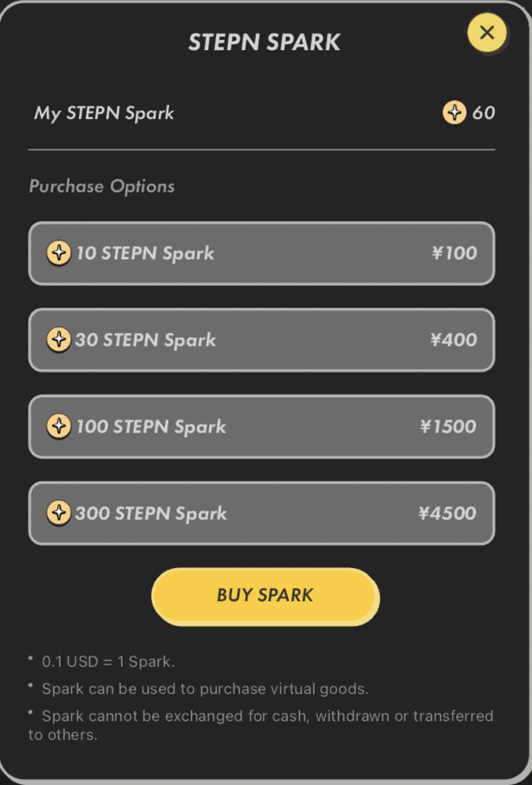This screenshot has height=785, width=532.
Task: Click the Spark balance number 60
Action: pyautogui.click(x=484, y=112)
